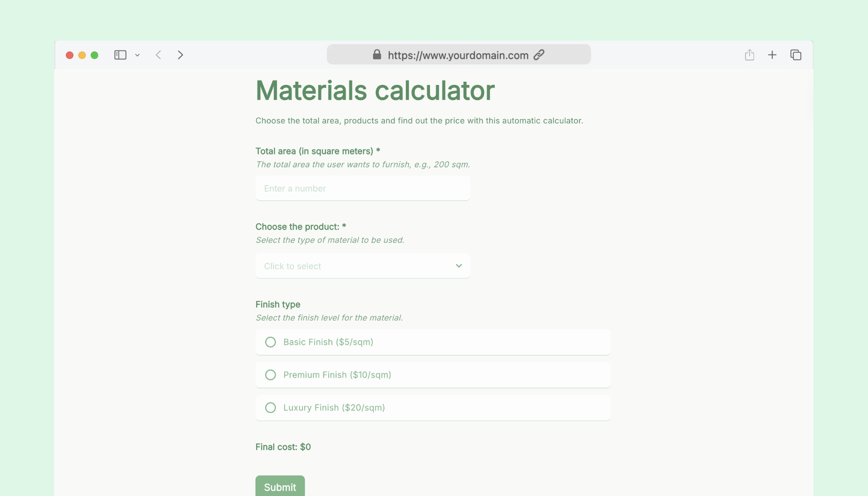Click the padlock icon in address bar

pos(377,55)
